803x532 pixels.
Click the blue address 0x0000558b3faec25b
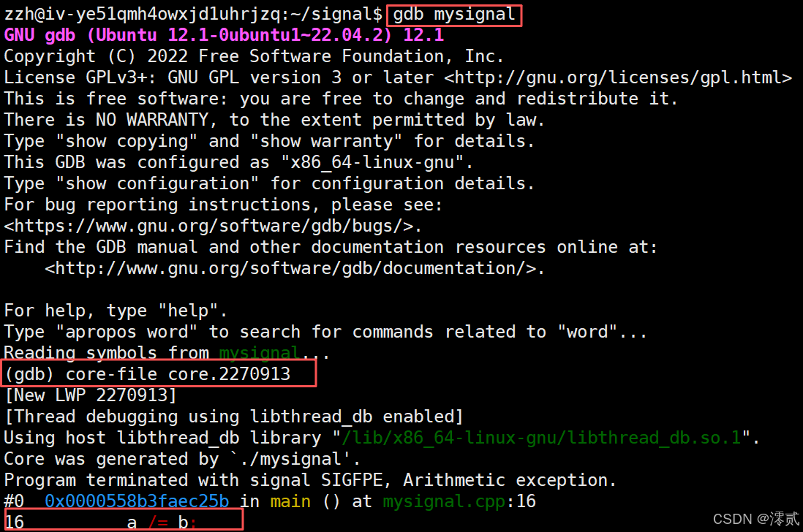pyautogui.click(x=137, y=501)
